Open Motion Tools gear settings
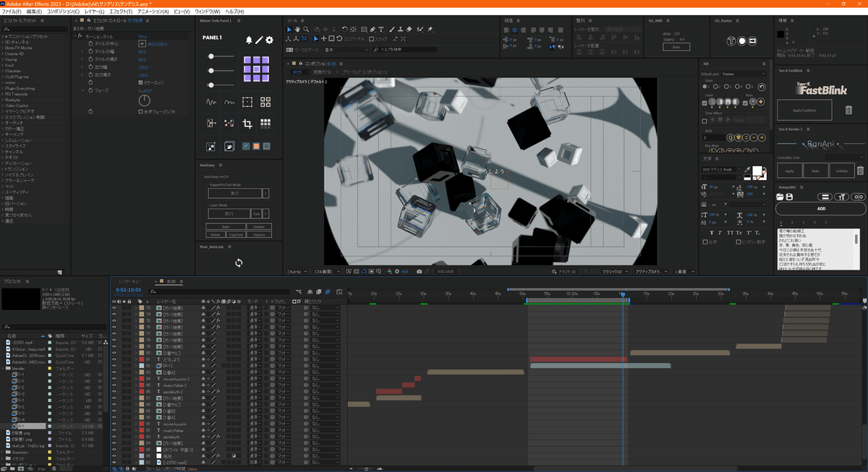The image size is (868, 472). click(269, 40)
